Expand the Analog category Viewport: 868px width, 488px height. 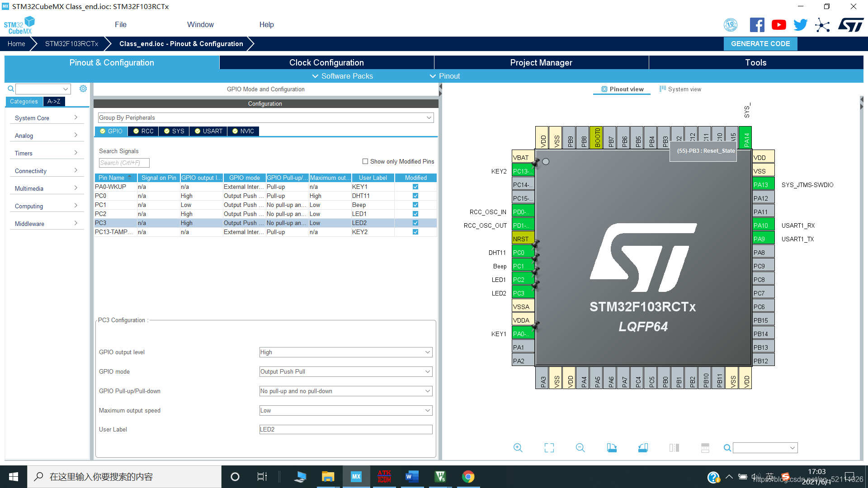(46, 136)
